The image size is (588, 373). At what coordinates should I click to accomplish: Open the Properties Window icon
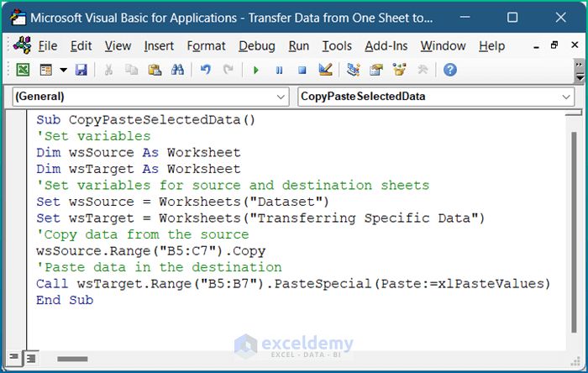[376, 70]
